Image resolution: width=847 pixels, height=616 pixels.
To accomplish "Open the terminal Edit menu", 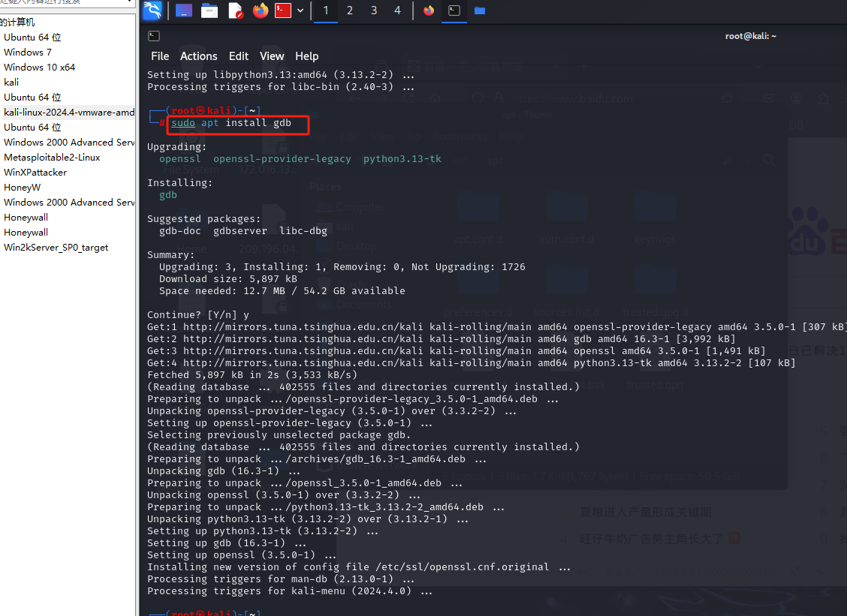I will pyautogui.click(x=238, y=56).
